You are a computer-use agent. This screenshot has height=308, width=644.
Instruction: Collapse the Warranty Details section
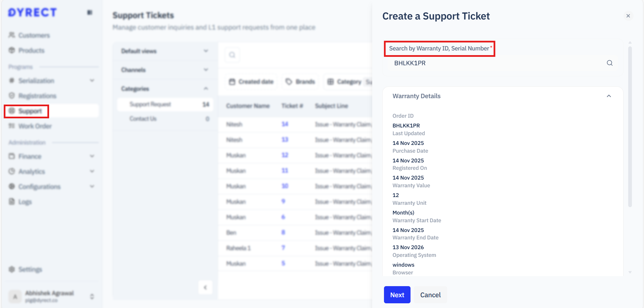(x=608, y=96)
